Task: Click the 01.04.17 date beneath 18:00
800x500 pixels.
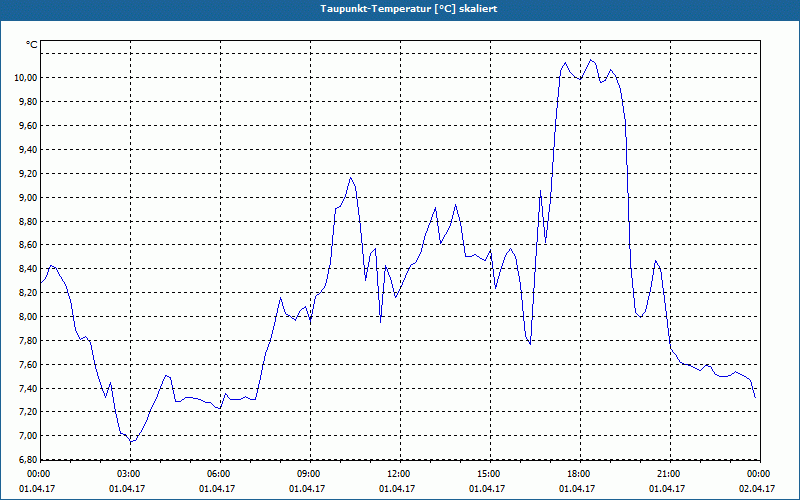Action: (577, 489)
